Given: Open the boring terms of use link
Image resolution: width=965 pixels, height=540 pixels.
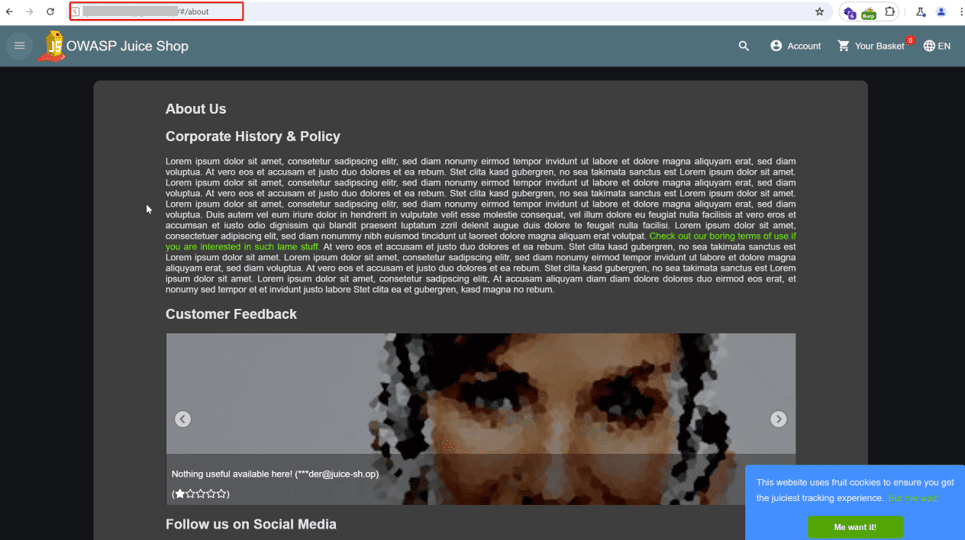Looking at the screenshot, I should click(722, 236).
